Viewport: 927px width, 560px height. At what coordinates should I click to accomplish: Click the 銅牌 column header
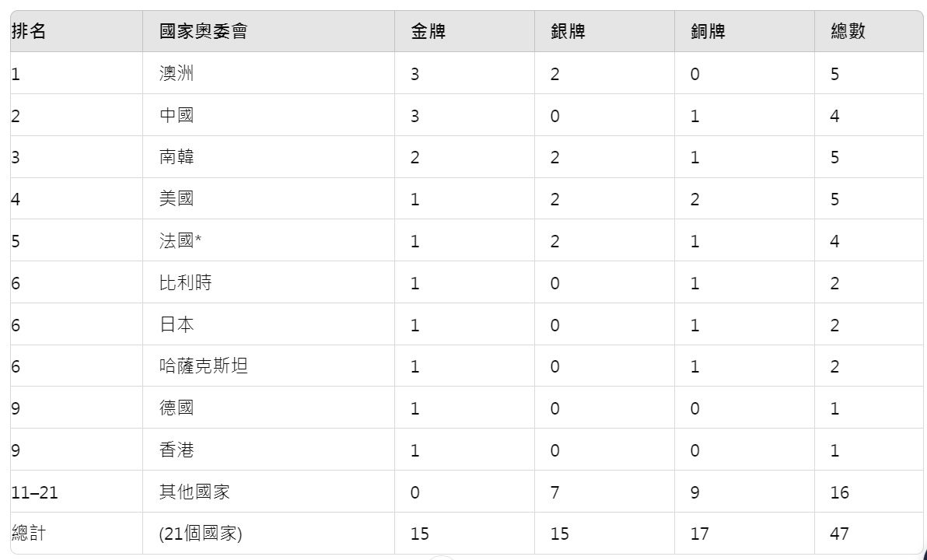pyautogui.click(x=708, y=32)
